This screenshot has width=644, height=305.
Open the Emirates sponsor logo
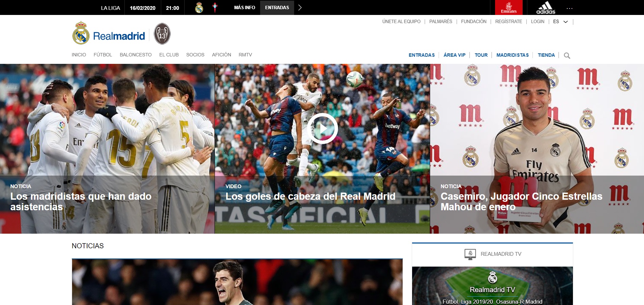(509, 7)
